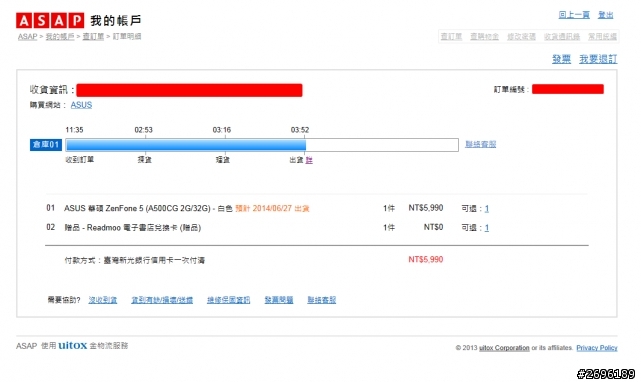
Task: Open the Privacy Policy link
Action: click(597, 348)
